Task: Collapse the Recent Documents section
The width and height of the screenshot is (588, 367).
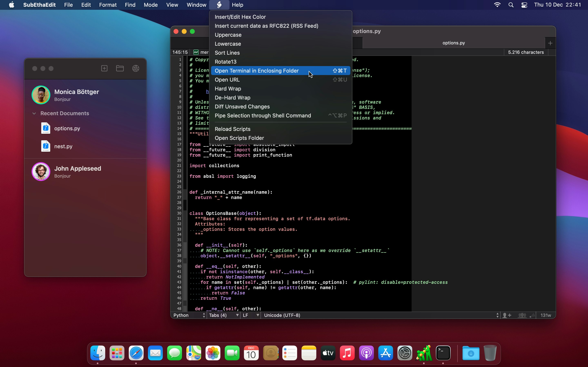Action: (34, 113)
